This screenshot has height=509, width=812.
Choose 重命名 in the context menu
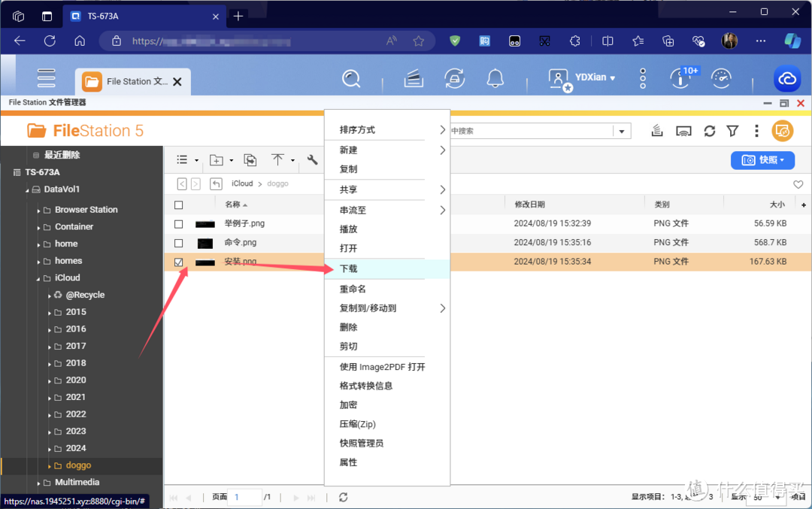[353, 289]
